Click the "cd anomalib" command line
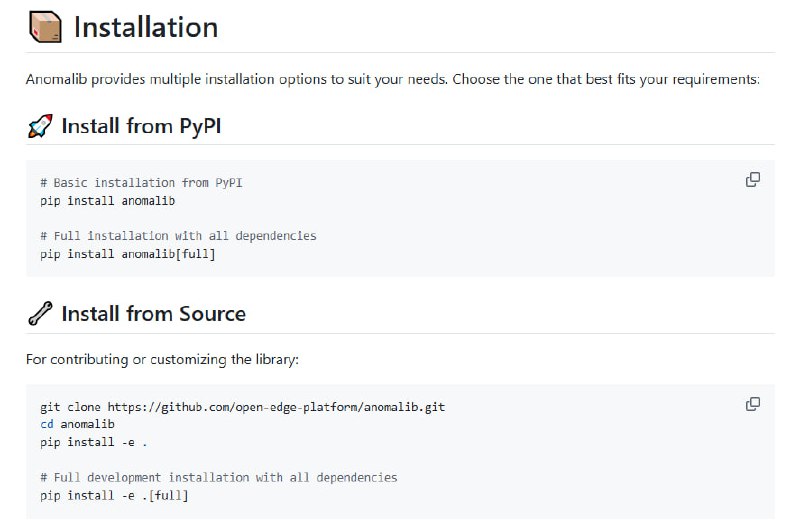Image resolution: width=800 pixels, height=532 pixels. tap(78, 424)
